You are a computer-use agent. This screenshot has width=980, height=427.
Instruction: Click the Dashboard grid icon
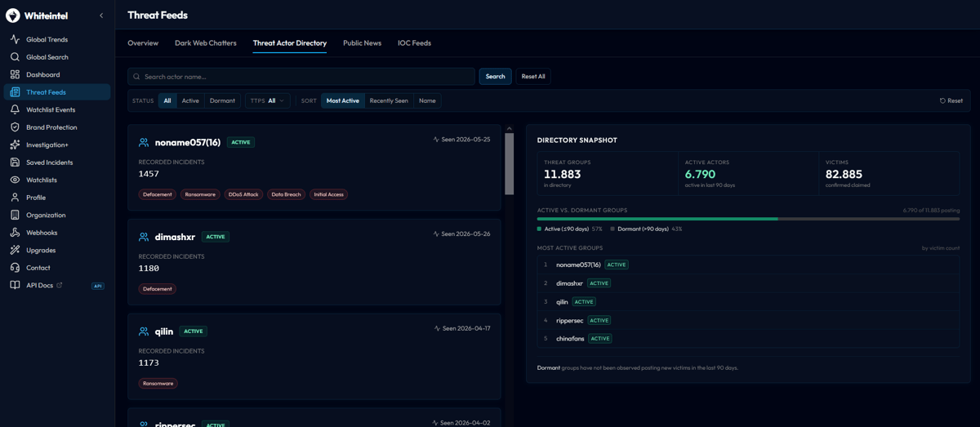pos(15,74)
